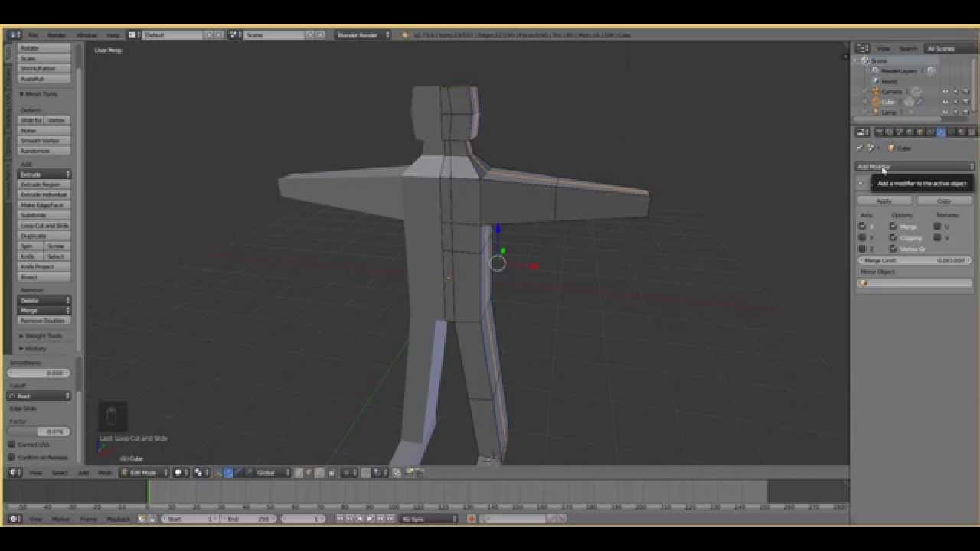The height and width of the screenshot is (551, 980).
Task: Click the Mirror Object field
Action: (x=915, y=283)
